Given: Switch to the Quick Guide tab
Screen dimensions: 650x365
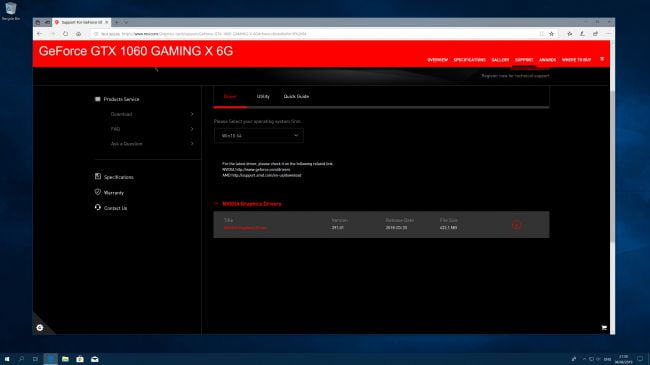Looking at the screenshot, I should [296, 96].
